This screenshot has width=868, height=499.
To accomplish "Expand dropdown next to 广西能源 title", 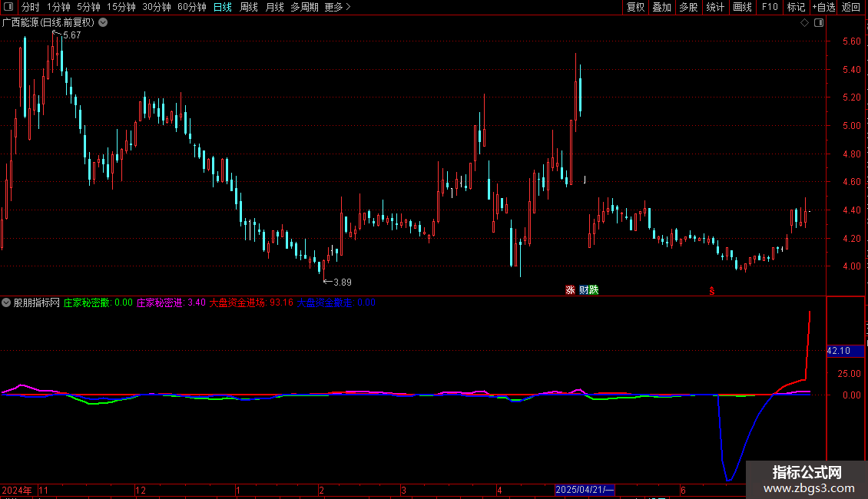I will click(x=103, y=23).
